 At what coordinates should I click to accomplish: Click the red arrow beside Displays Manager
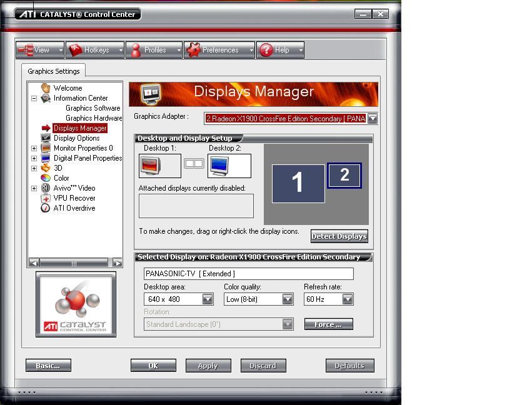[46, 128]
